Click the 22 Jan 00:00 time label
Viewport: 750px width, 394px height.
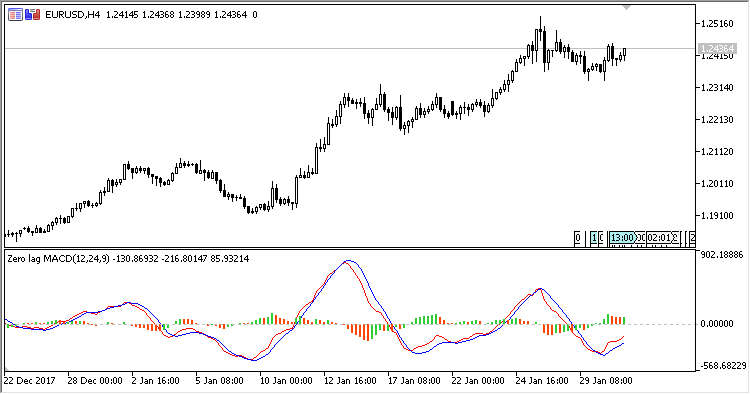pyautogui.click(x=478, y=381)
